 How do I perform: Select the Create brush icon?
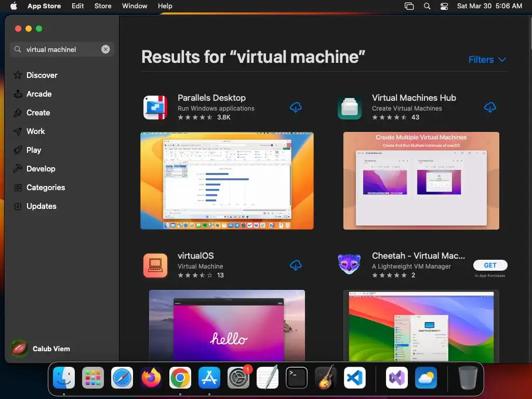18,113
